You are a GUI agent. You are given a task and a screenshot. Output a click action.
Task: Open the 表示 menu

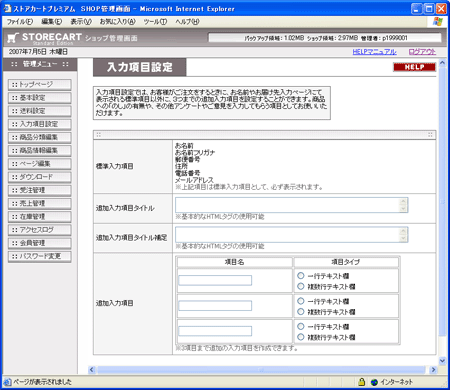pos(81,22)
